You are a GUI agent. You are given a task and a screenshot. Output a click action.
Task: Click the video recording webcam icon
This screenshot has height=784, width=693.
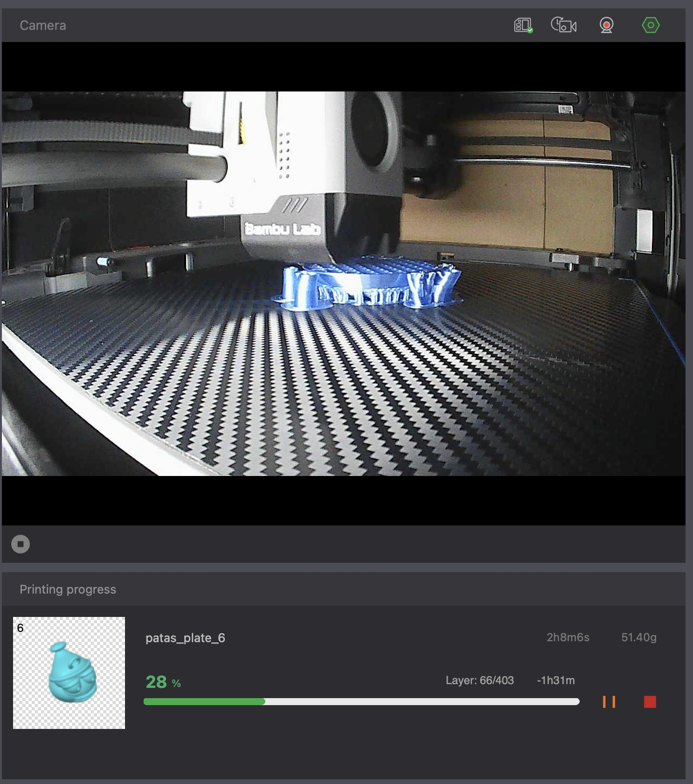point(606,25)
